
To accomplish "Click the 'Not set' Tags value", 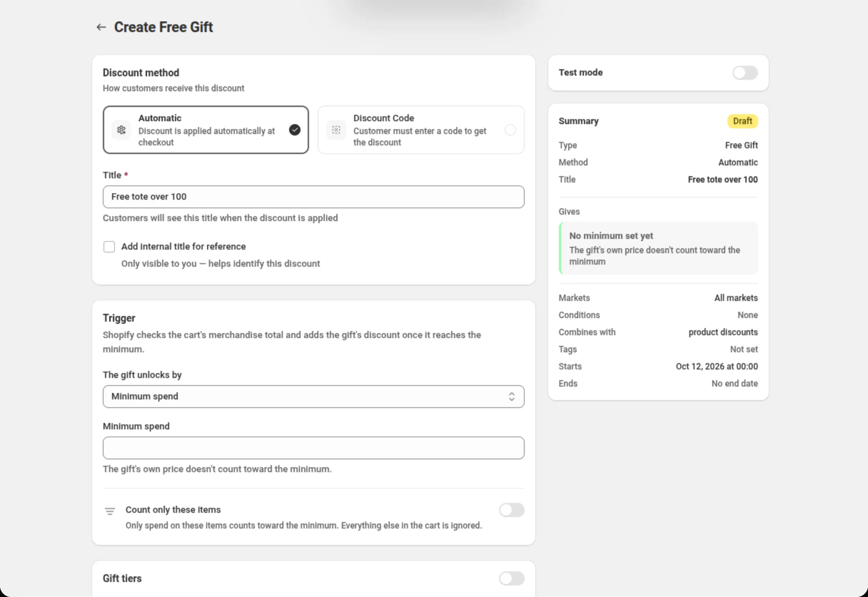I will [x=744, y=349].
